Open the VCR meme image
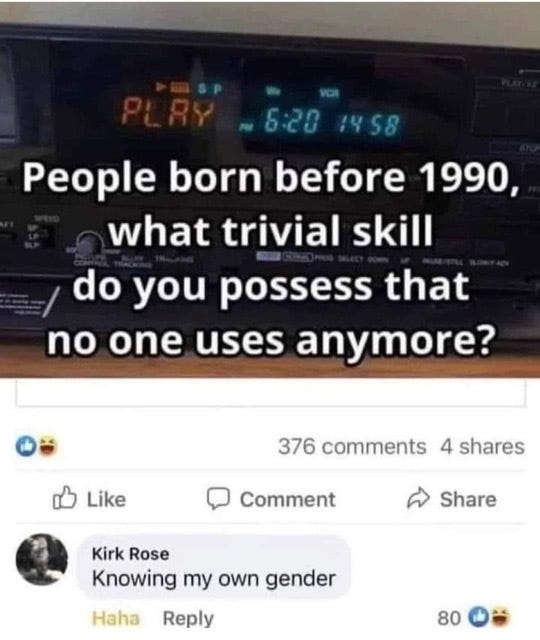This screenshot has width=540, height=640. pyautogui.click(x=270, y=189)
